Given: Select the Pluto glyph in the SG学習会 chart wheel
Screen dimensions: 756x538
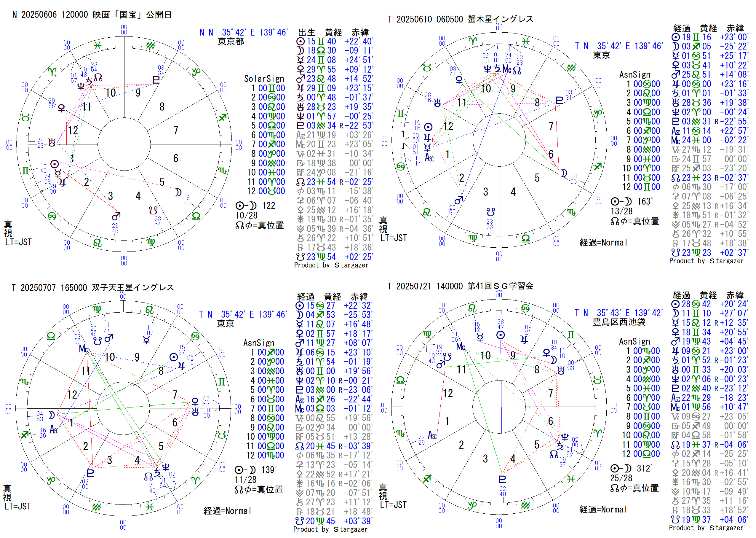Looking at the screenshot, I should click(x=502, y=479).
